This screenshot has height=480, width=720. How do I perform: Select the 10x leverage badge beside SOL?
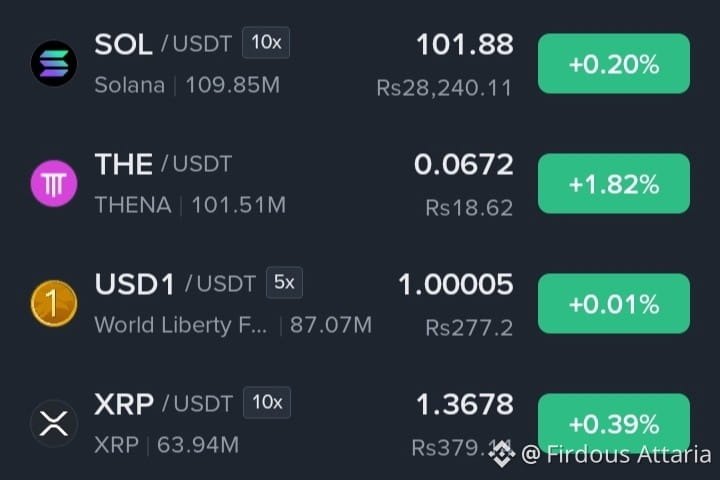coord(266,43)
